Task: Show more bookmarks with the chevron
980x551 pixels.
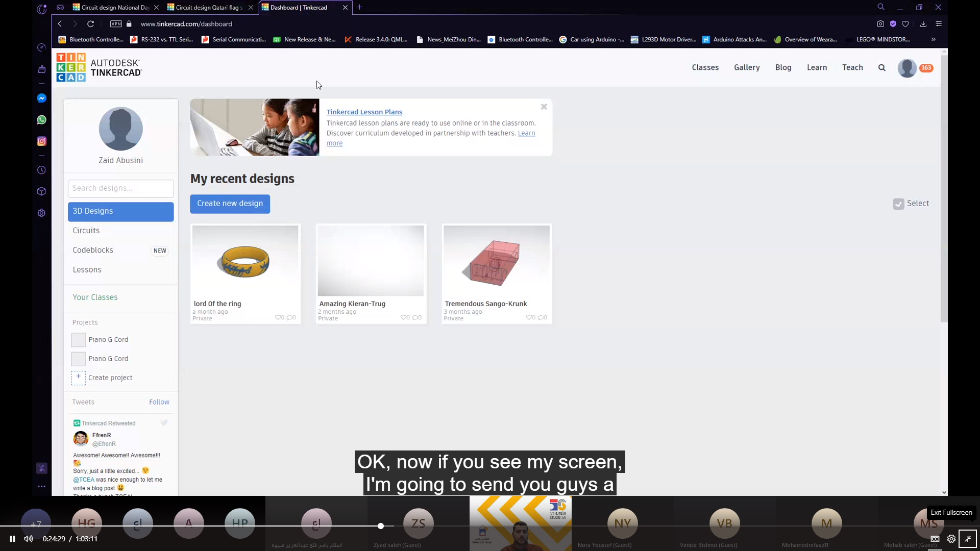Action: (x=934, y=39)
